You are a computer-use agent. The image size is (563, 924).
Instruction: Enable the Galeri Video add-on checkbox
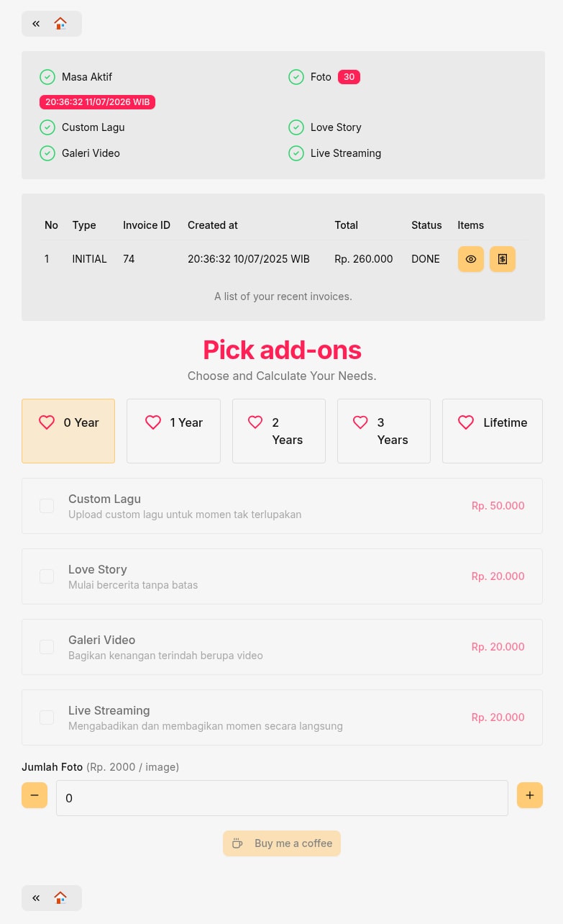click(x=47, y=647)
